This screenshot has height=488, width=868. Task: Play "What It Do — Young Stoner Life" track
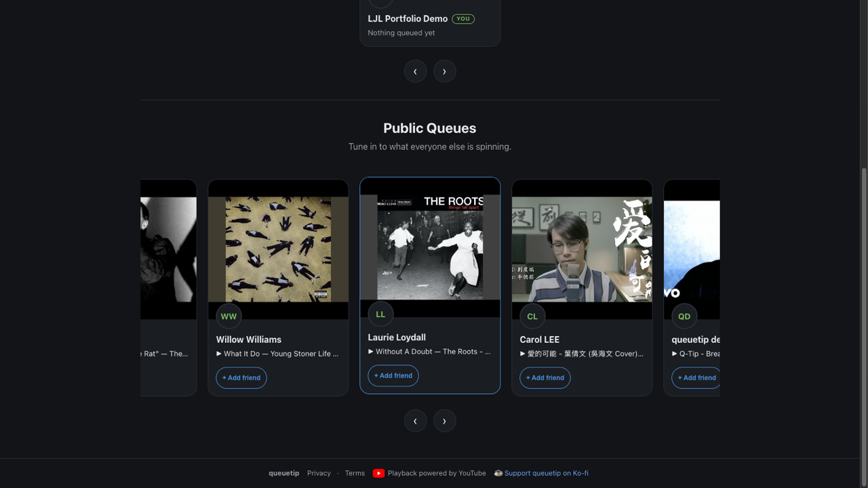[277, 354]
